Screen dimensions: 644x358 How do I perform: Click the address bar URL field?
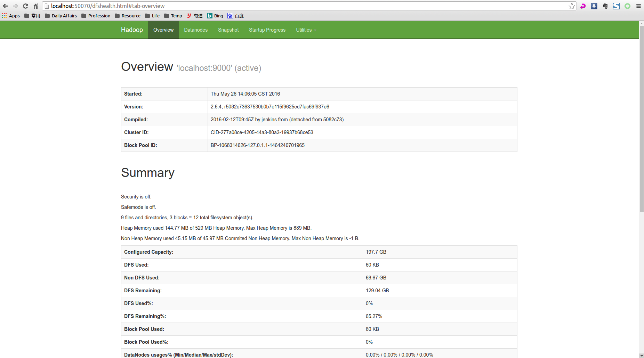pos(309,6)
